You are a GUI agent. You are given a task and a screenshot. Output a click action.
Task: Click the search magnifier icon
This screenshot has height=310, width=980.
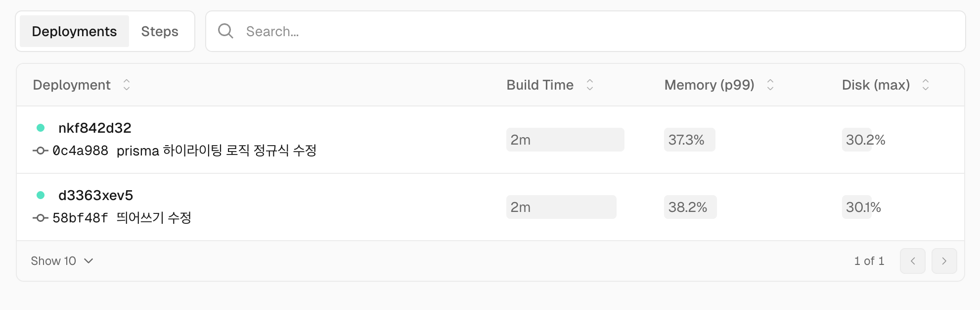pyautogui.click(x=225, y=31)
